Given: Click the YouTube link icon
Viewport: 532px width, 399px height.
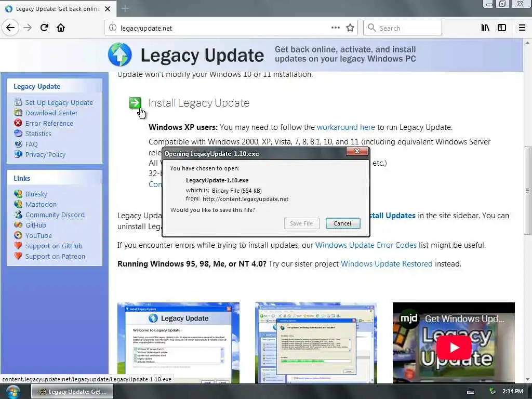Looking at the screenshot, I should point(18,235).
